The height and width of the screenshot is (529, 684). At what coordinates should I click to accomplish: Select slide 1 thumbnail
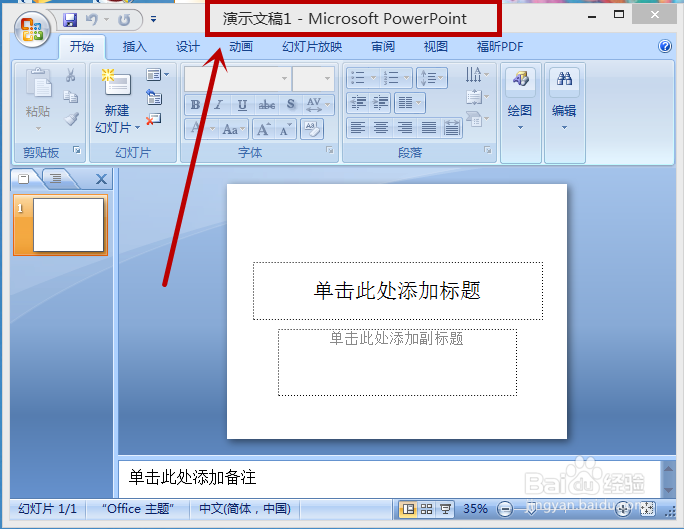pos(61,225)
